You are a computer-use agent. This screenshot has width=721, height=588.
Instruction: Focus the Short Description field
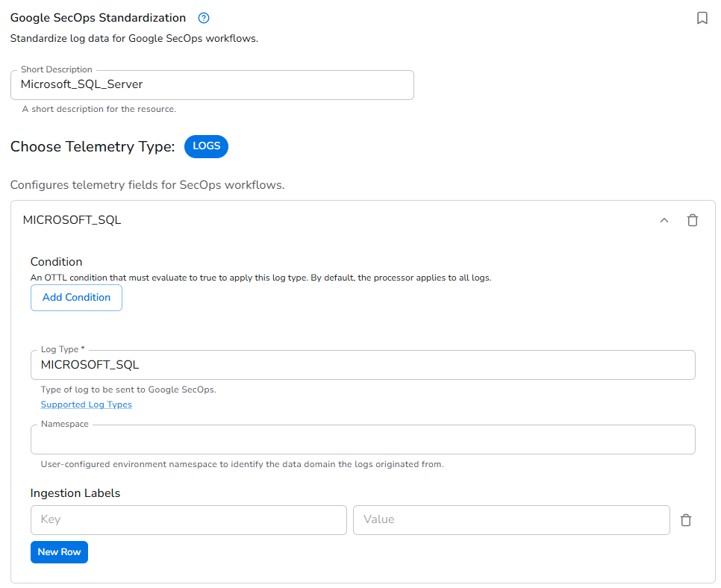pyautogui.click(x=212, y=84)
